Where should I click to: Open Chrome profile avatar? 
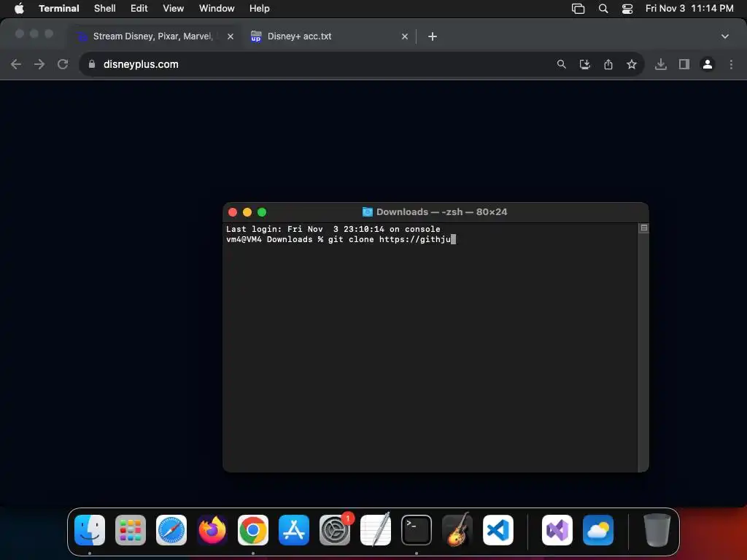(708, 64)
